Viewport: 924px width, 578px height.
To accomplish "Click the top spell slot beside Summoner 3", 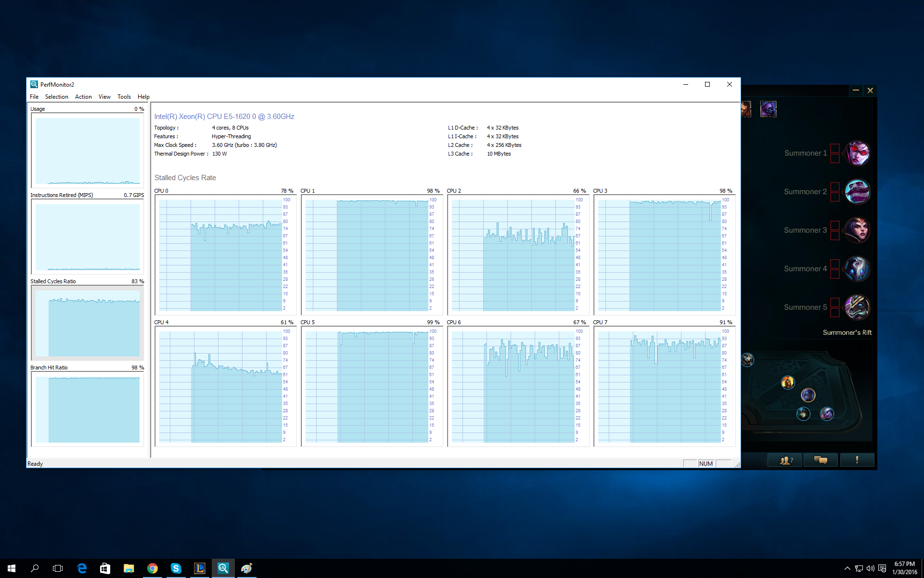I will 835,225.
